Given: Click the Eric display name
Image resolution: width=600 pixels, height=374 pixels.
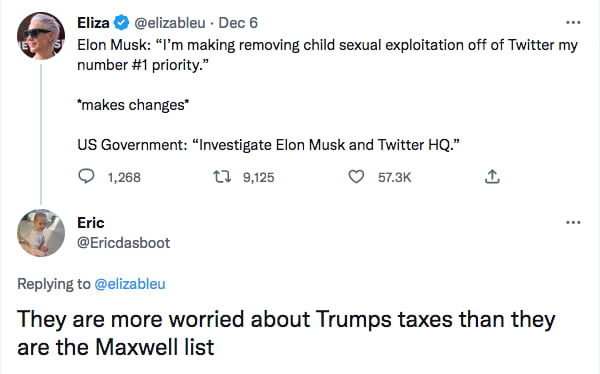Looking at the screenshot, I should coord(91,223).
